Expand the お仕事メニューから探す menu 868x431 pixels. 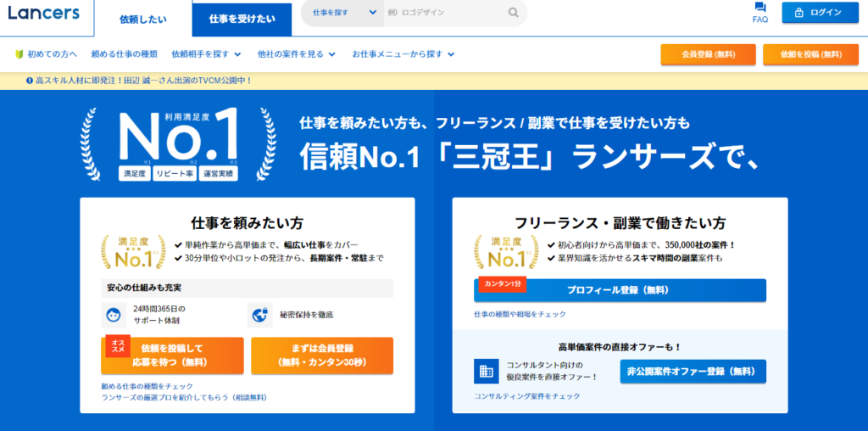[403, 54]
